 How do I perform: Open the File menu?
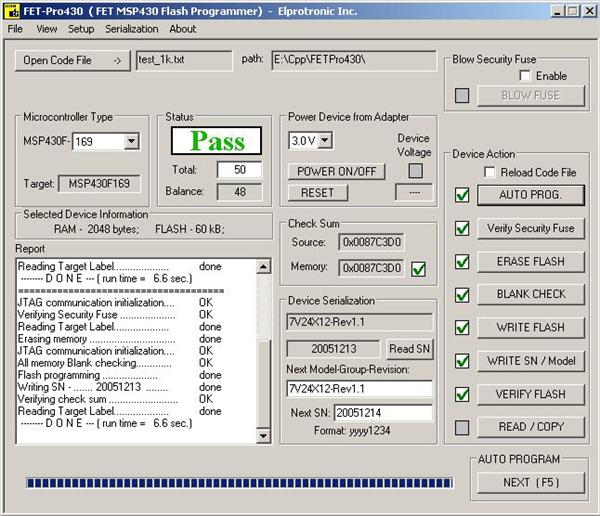coord(15,29)
